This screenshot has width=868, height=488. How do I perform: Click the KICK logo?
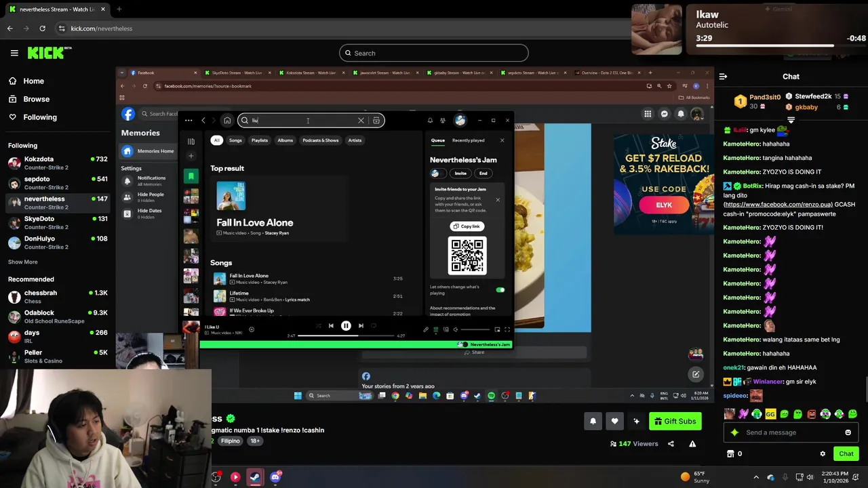50,53
